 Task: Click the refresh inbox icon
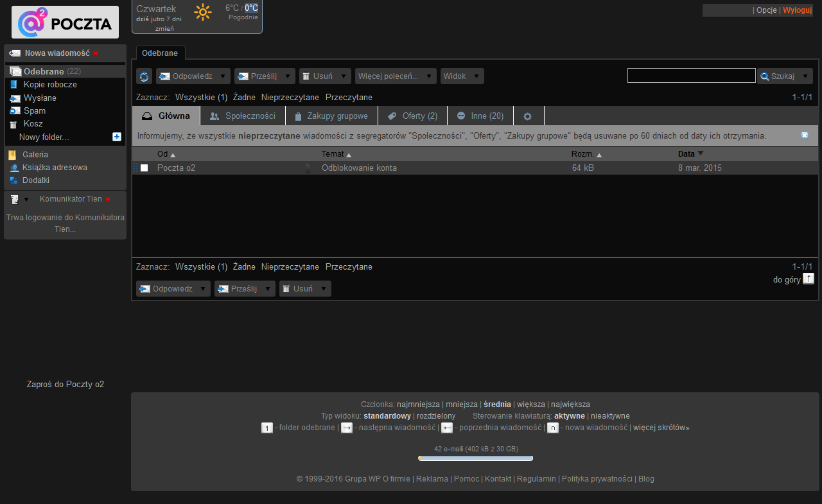pyautogui.click(x=144, y=76)
